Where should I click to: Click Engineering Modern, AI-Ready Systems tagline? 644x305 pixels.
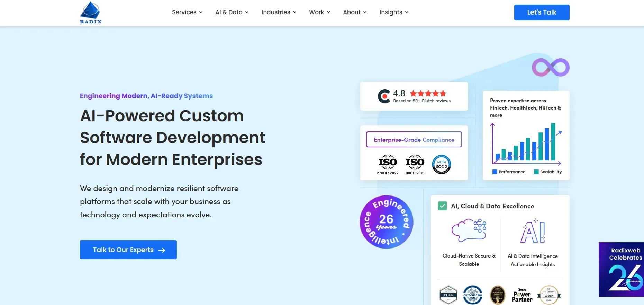tap(146, 96)
